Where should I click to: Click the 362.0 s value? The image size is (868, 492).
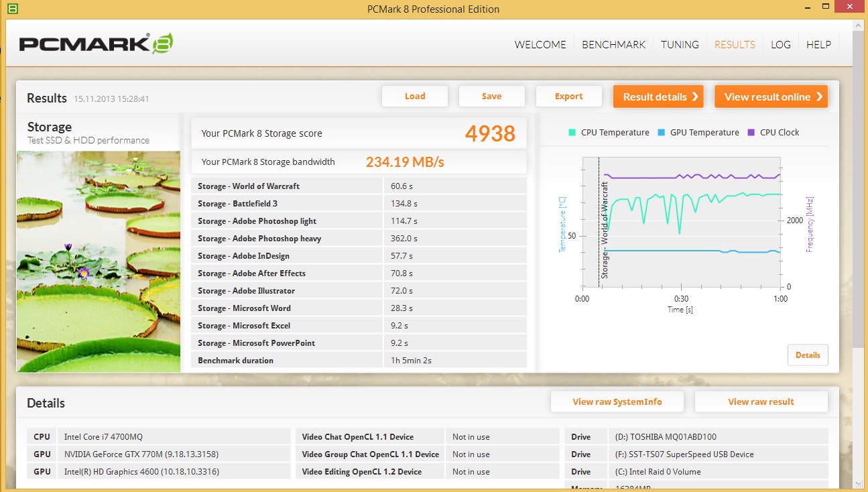pos(404,239)
